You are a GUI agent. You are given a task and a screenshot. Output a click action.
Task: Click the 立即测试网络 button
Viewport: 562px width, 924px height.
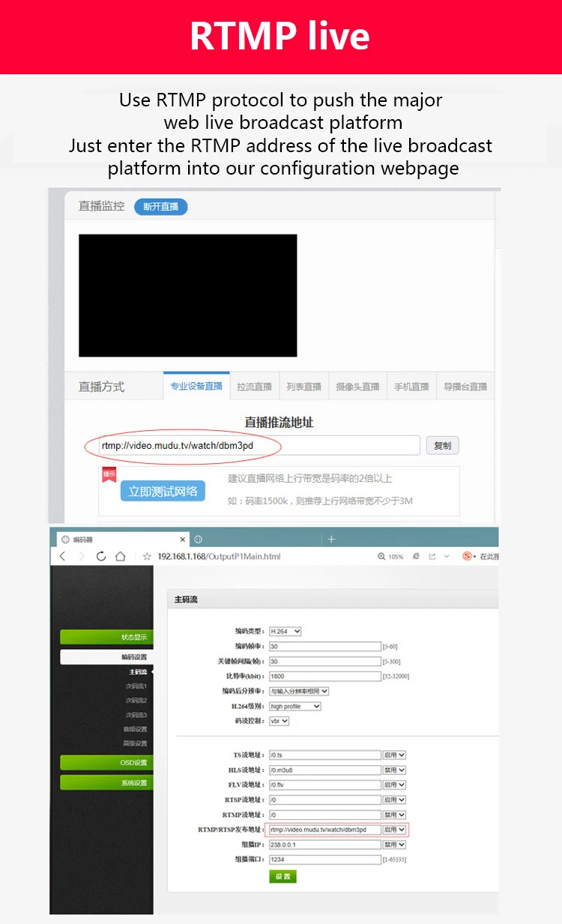(163, 491)
